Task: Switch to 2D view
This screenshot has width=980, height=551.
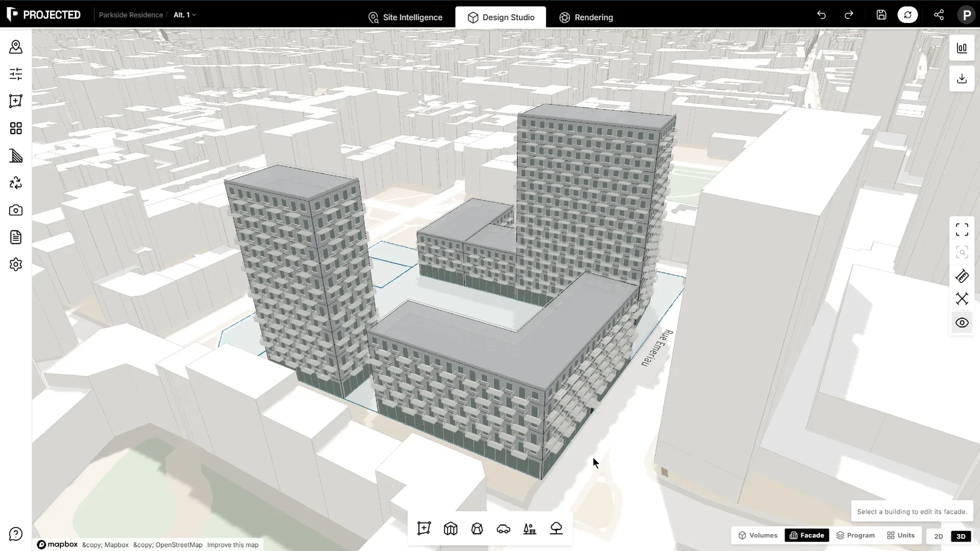Action: [x=938, y=536]
